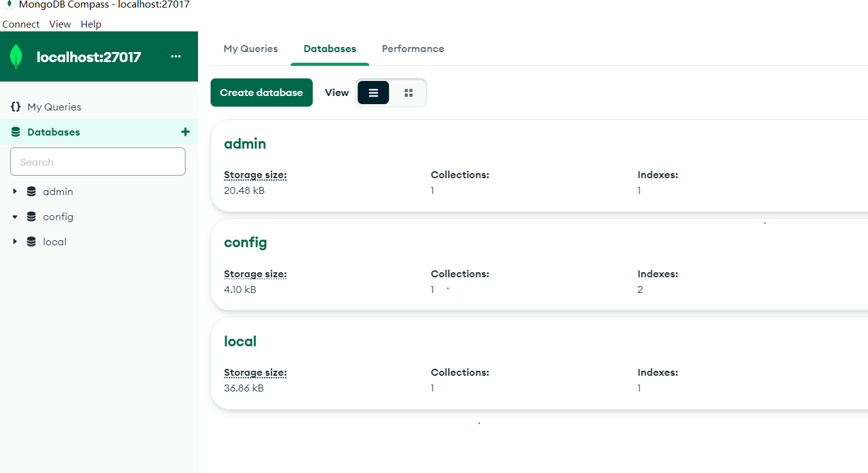
Task: Click Storage size label on local card
Action: tap(255, 373)
